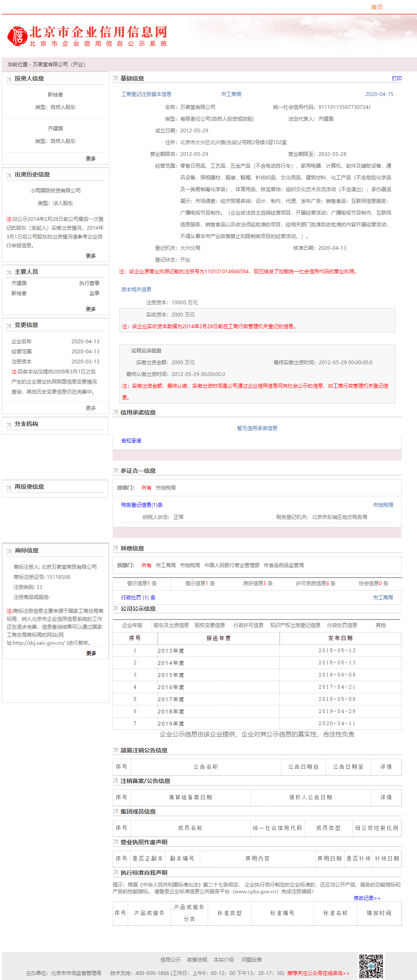Click 工商登记注册基本信息 label
The width and height of the screenshot is (417, 980).
[146, 94]
